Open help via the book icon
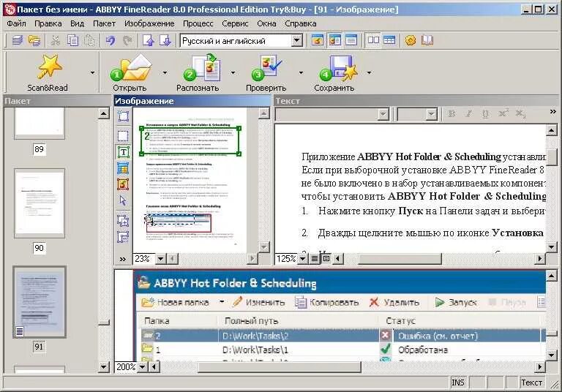 pos(427,40)
